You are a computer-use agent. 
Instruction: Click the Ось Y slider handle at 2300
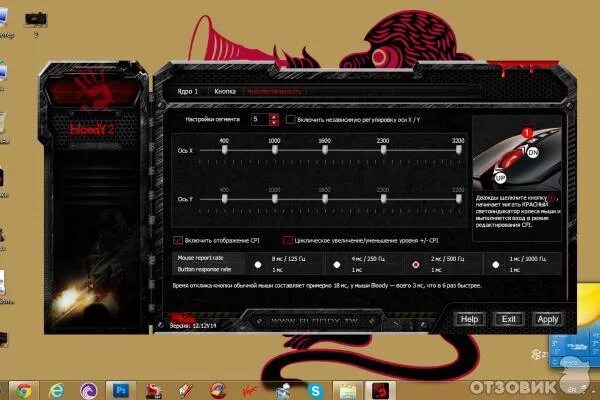click(x=383, y=199)
